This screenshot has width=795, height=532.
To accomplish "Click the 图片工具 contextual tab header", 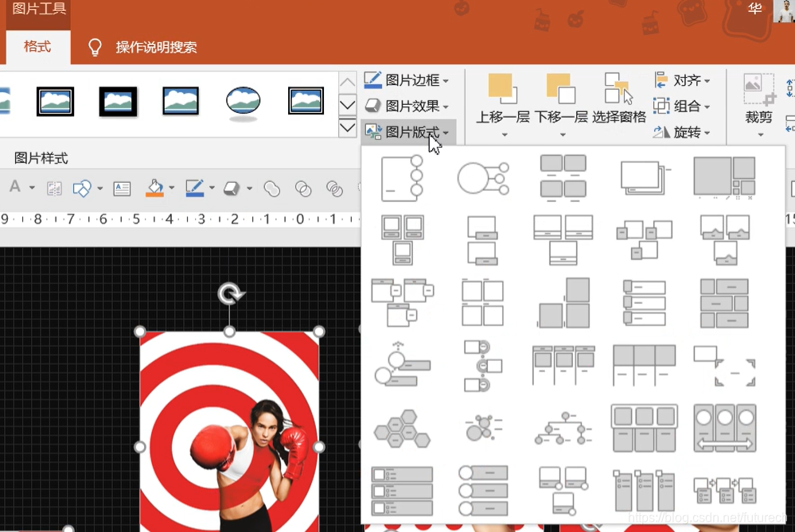I will pos(38,9).
